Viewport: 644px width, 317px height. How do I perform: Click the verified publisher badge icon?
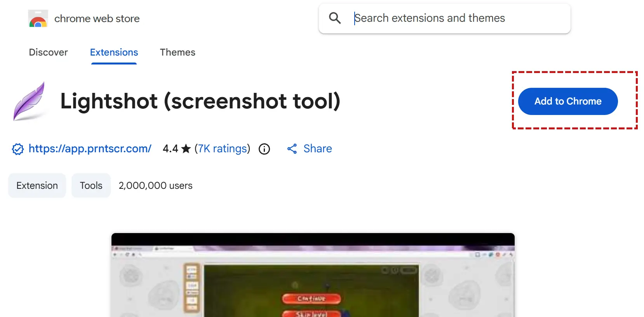[x=18, y=149]
